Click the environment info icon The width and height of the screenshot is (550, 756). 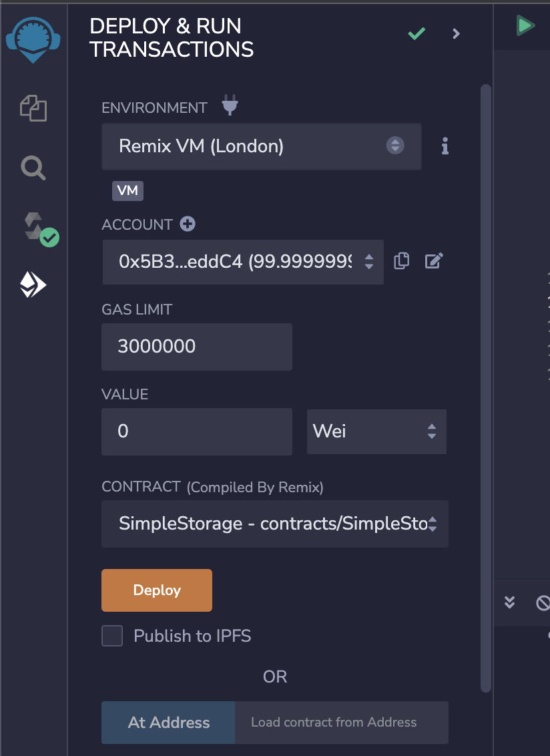pos(445,146)
